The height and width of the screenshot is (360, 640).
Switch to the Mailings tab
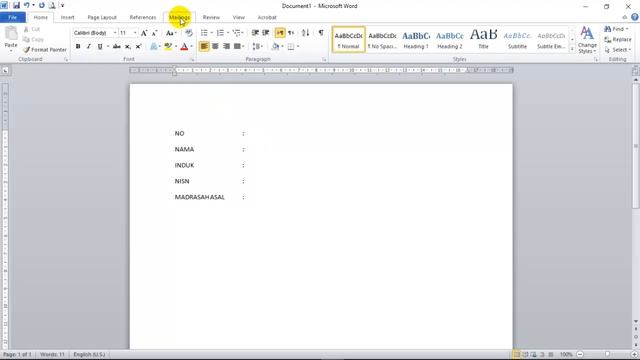click(179, 17)
